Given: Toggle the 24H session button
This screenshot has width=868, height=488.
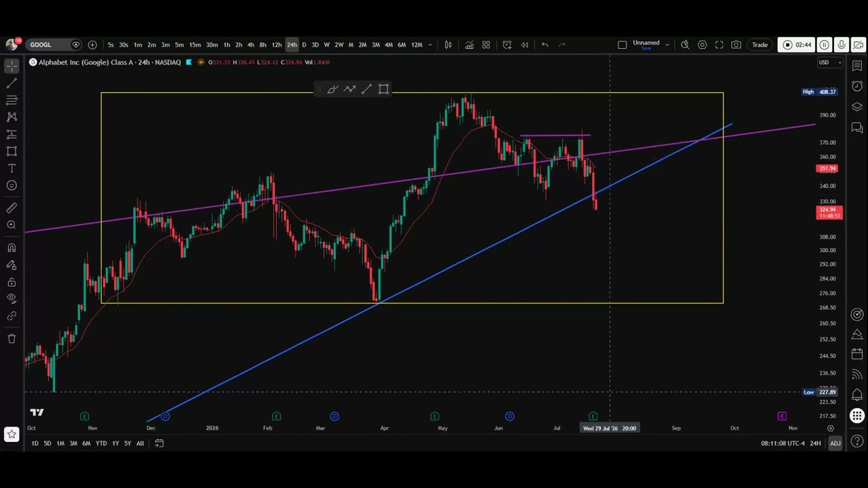Looking at the screenshot, I should coord(816,443).
